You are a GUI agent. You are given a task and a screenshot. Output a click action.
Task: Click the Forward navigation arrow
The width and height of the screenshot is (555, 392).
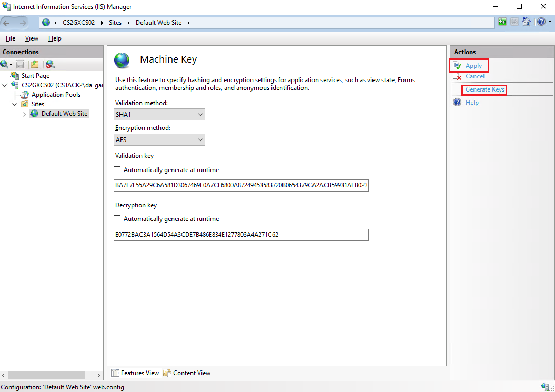(23, 23)
